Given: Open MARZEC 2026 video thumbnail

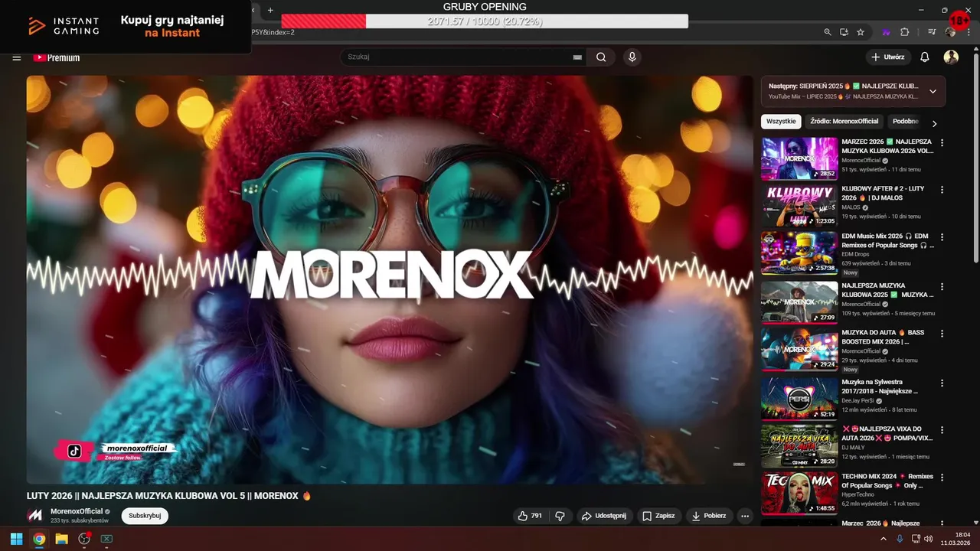Looking at the screenshot, I should [799, 158].
